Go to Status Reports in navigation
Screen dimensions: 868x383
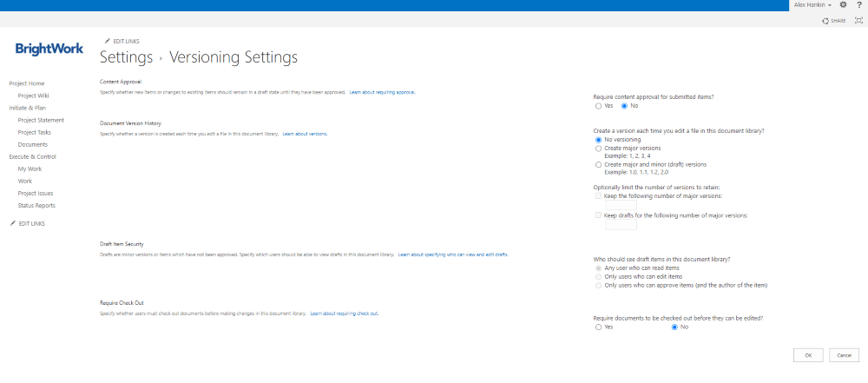tap(36, 206)
